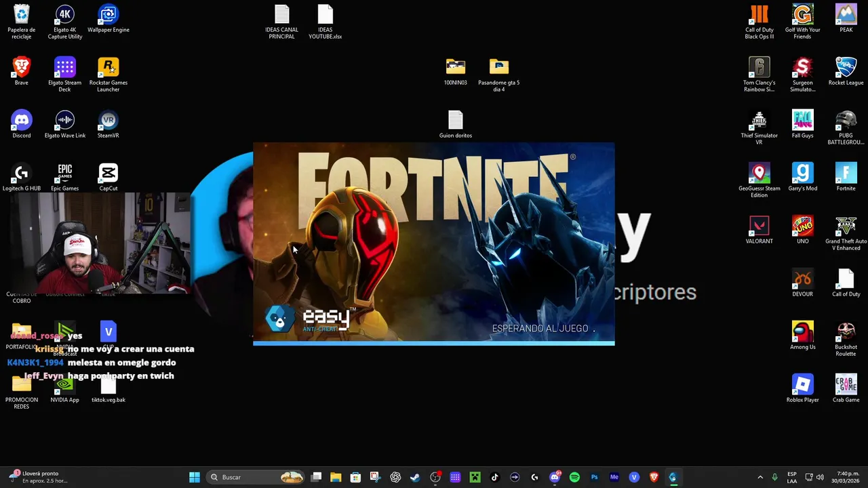This screenshot has width=868, height=488.
Task: Select the Buckshot Roulette shortcut
Action: point(846,338)
